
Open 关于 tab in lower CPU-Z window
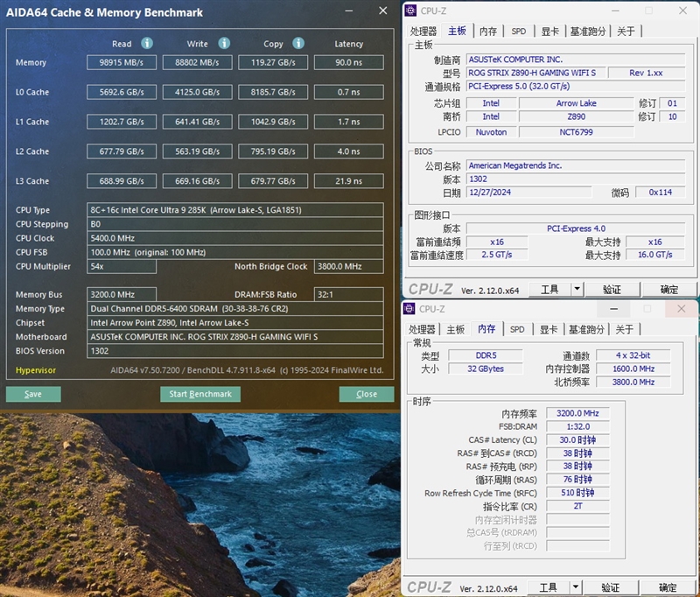[x=625, y=329]
